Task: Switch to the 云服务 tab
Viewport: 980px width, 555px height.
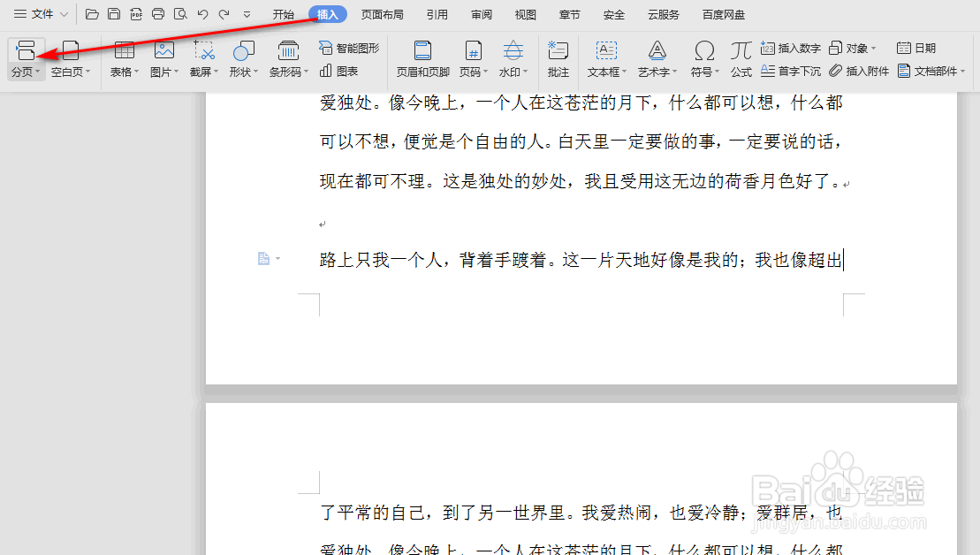Action: (x=663, y=14)
